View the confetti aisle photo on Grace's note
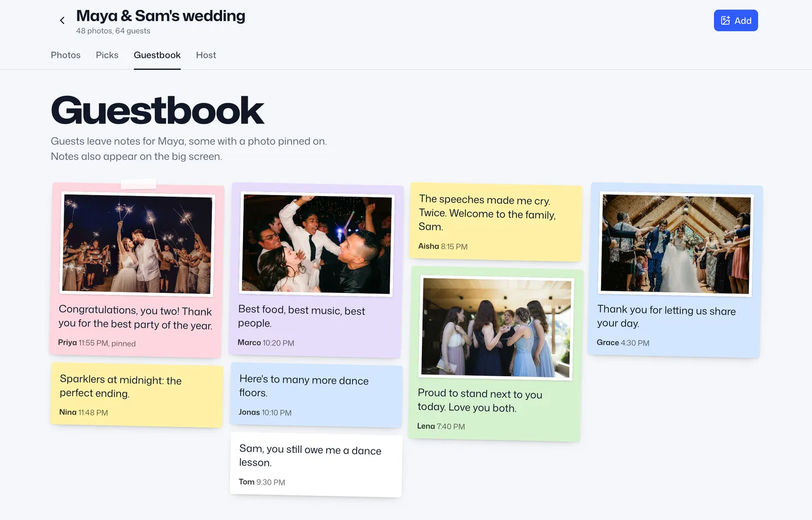 pos(676,244)
